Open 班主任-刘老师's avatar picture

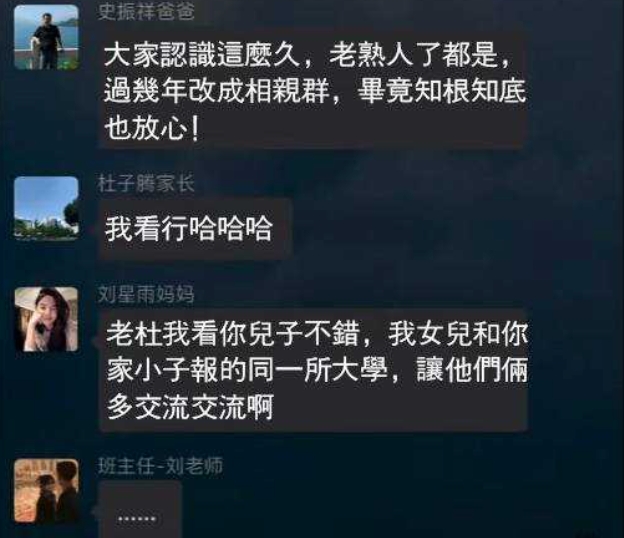click(47, 490)
